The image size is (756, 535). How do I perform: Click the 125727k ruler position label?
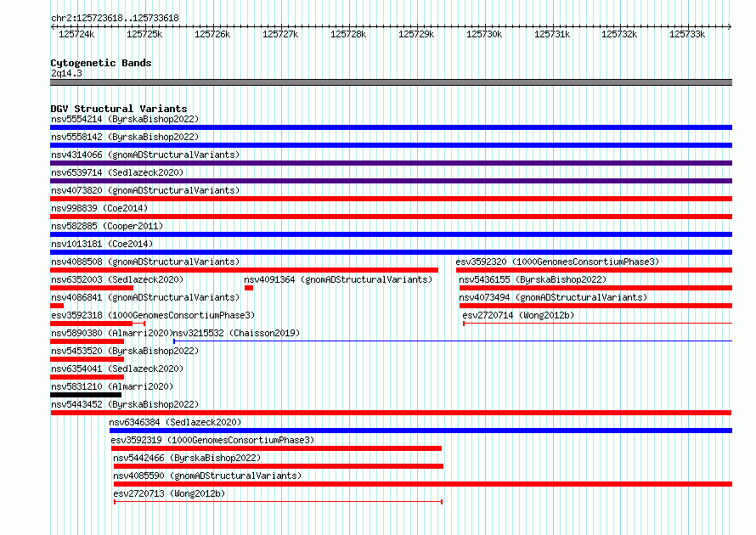coord(280,34)
